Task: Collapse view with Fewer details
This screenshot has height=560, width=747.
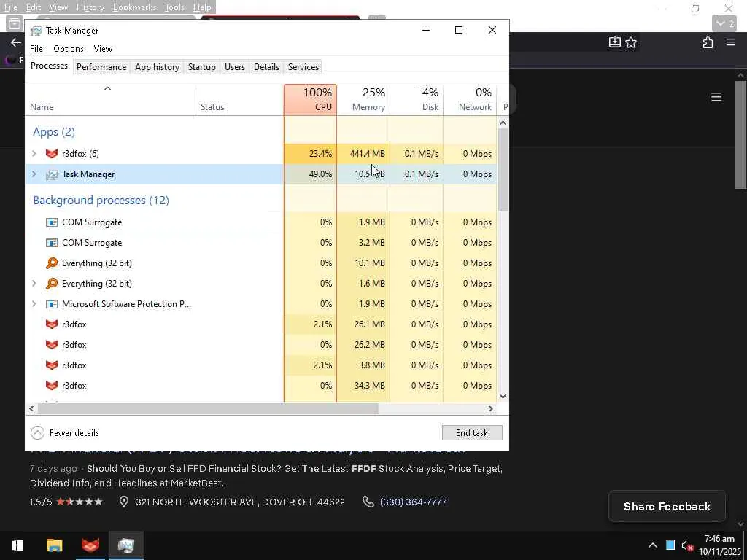Action: coord(65,433)
